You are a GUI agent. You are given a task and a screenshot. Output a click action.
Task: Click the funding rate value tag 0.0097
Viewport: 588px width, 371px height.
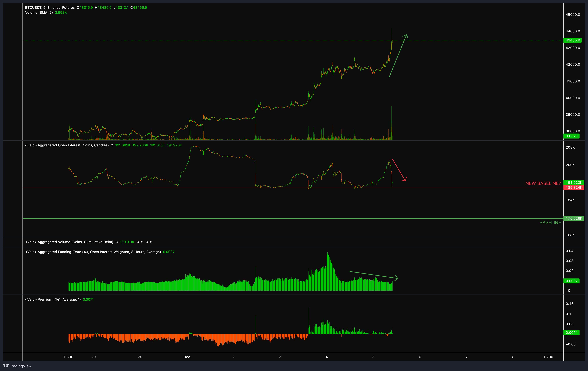572,281
